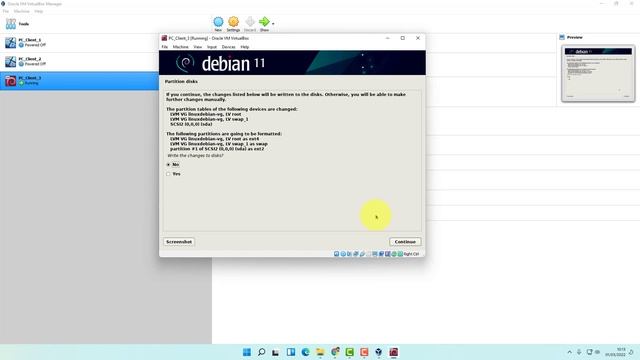Click recording indicator icon in VM status bar

(382, 254)
